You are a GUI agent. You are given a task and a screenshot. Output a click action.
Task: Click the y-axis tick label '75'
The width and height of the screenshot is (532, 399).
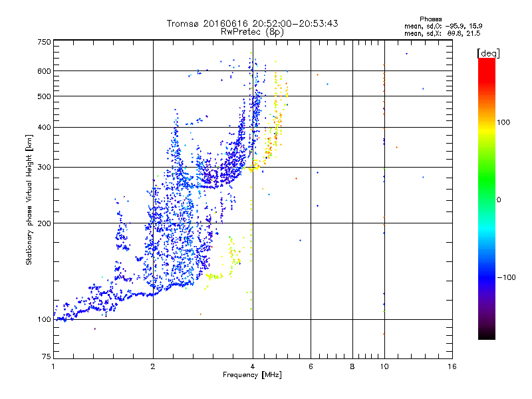pos(47,356)
